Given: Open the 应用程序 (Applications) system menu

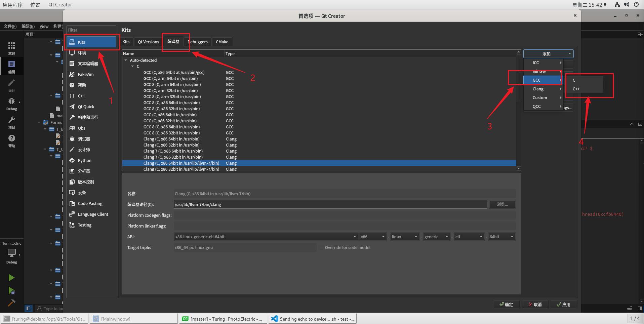Looking at the screenshot, I should coord(13,5).
